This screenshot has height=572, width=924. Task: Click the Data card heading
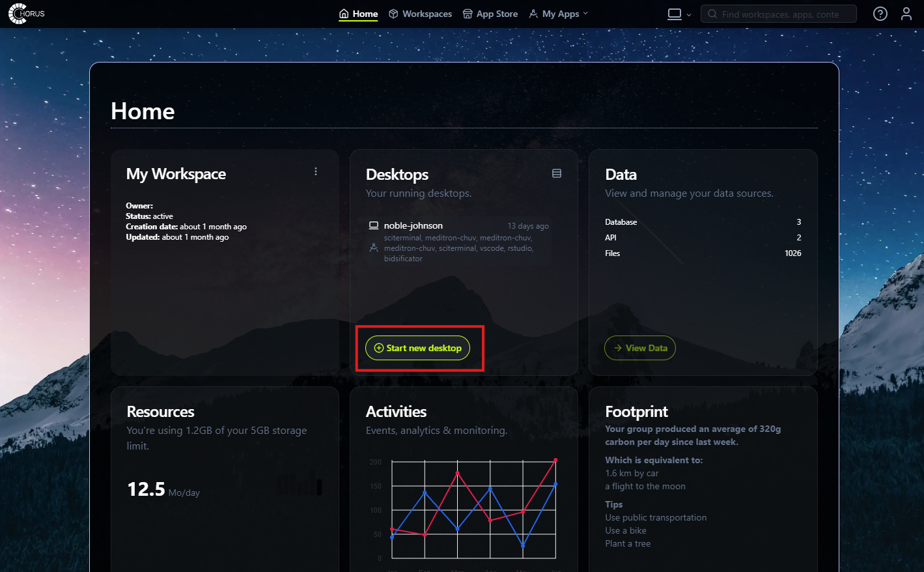pos(621,175)
